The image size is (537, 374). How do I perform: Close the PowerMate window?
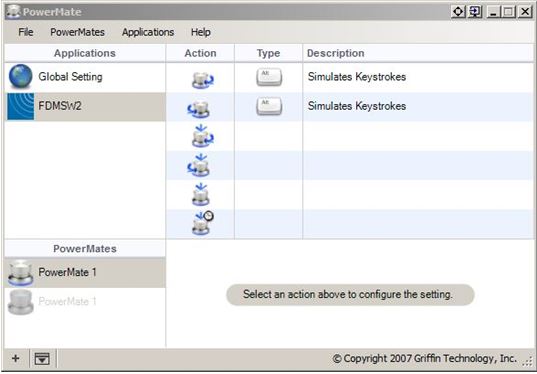(x=525, y=12)
